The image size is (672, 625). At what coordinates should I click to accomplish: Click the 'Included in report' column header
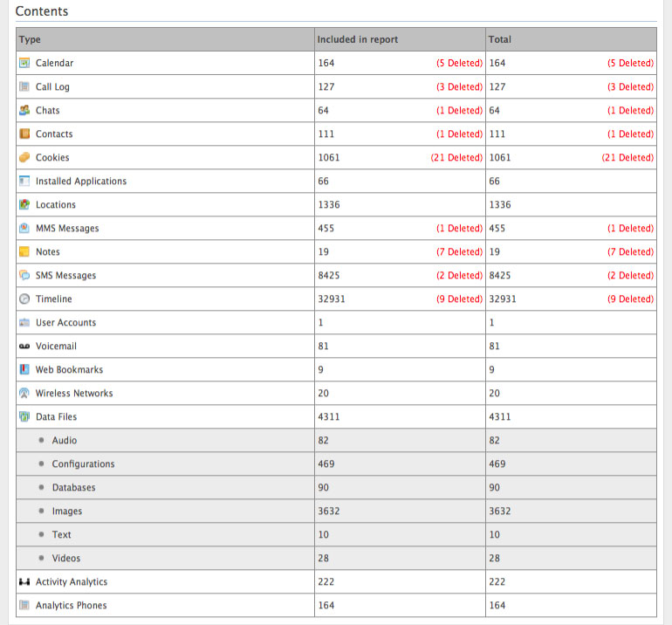coord(358,39)
